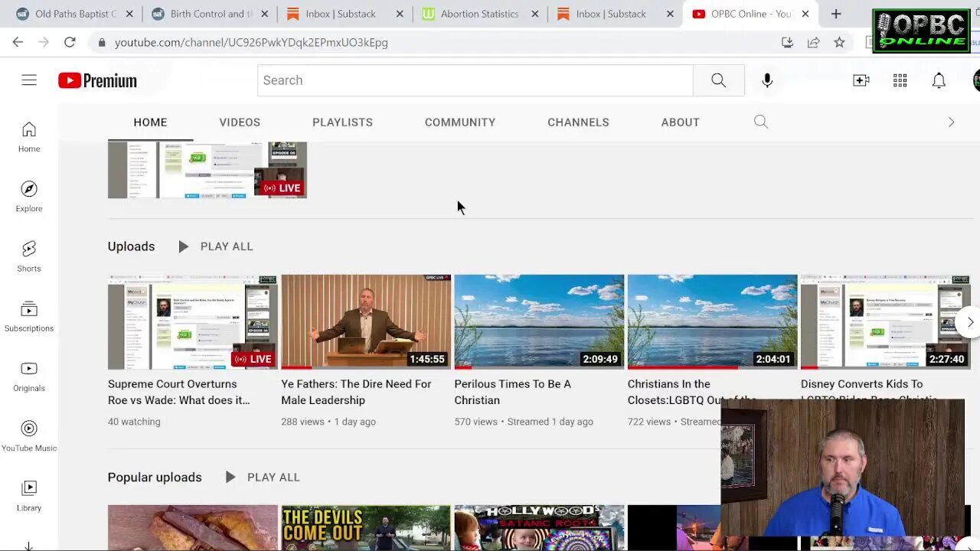Image resolution: width=980 pixels, height=551 pixels.
Task: Go to the YouTube Premium logo home
Action: coord(97,80)
